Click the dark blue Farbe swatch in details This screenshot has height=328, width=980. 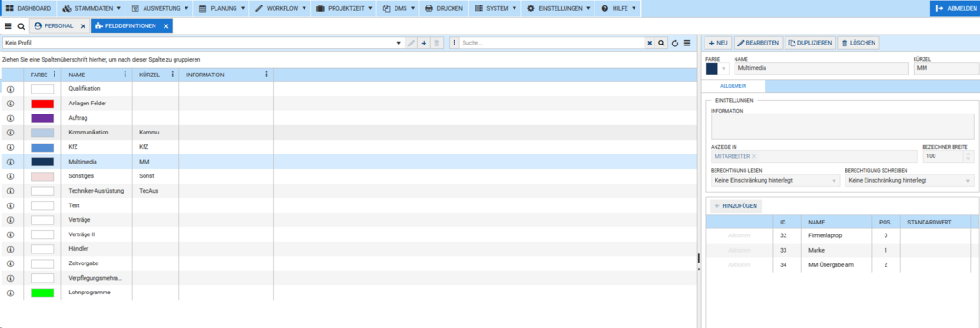click(712, 68)
